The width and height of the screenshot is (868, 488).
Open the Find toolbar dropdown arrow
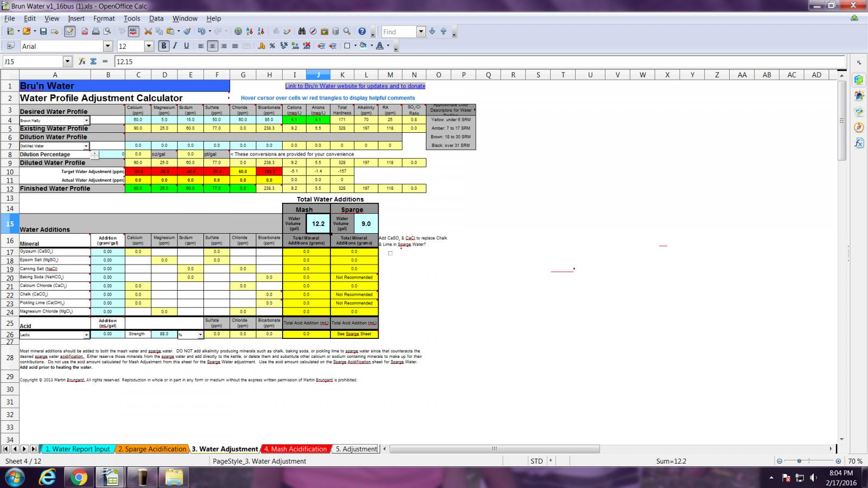click(x=421, y=31)
